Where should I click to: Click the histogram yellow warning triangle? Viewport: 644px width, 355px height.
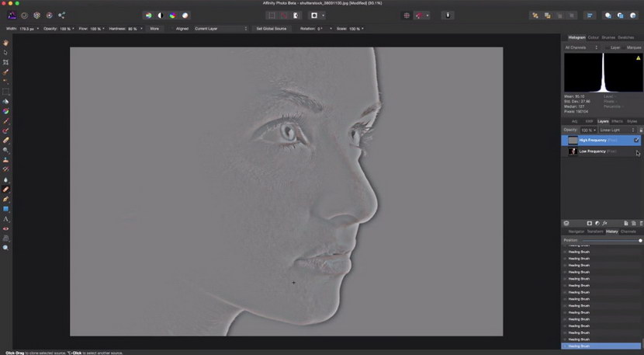point(639,58)
